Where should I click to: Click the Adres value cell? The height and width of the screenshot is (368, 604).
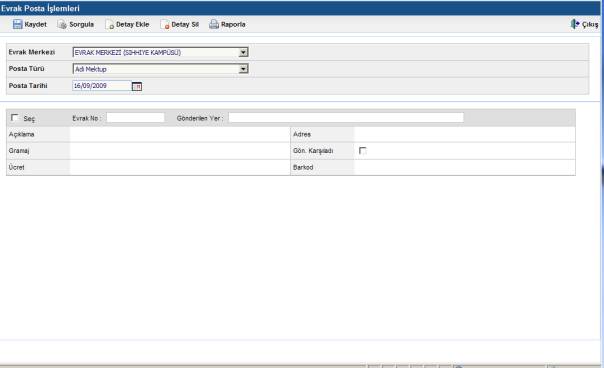(x=465, y=134)
